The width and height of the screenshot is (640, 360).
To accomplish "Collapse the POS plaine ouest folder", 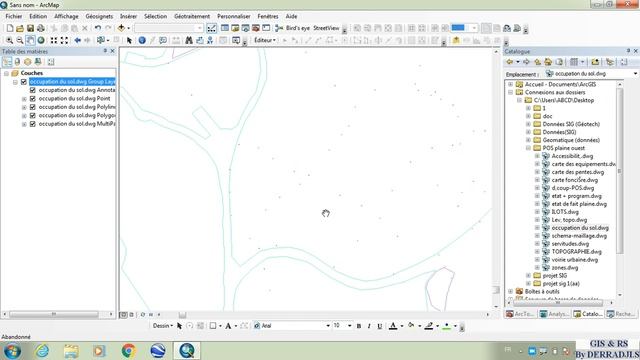I will coord(528,148).
